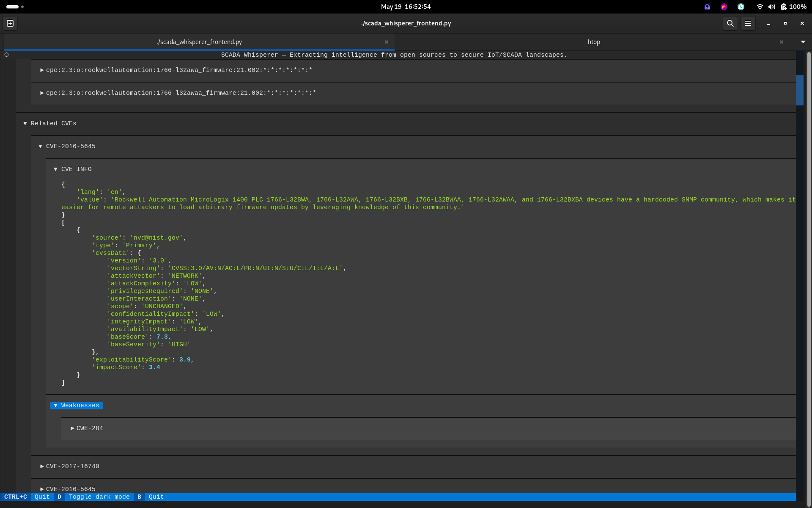Collapse the expanded CVE-2016-5645 entry
The width and height of the screenshot is (812, 508).
[x=67, y=146]
